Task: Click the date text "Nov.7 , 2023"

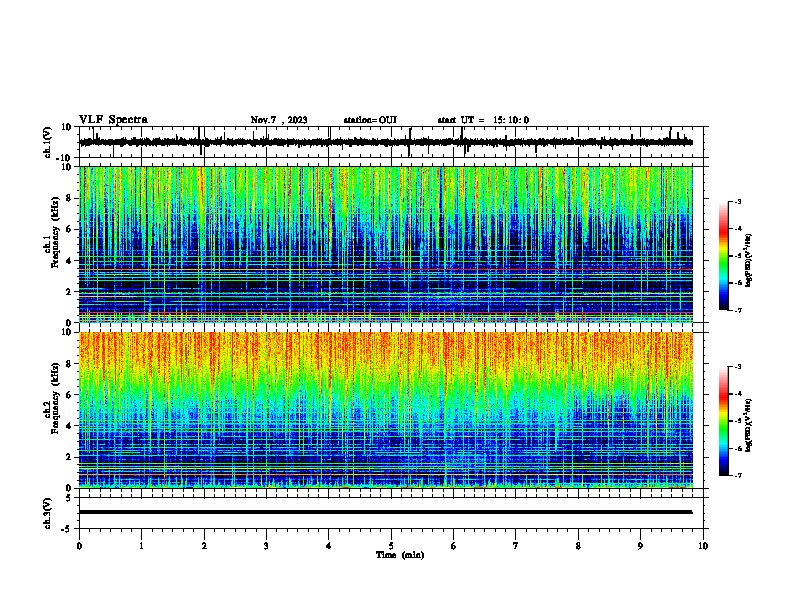Action: 279,120
